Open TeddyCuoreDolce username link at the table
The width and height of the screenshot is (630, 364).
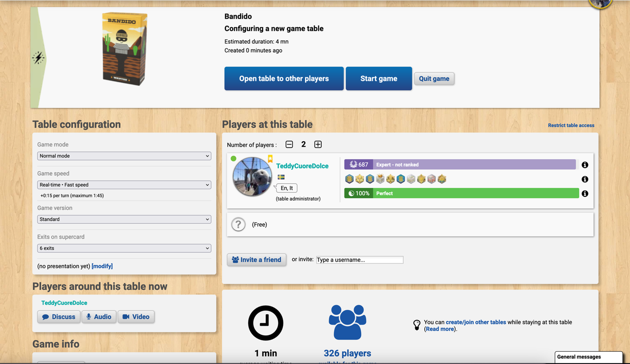click(302, 166)
